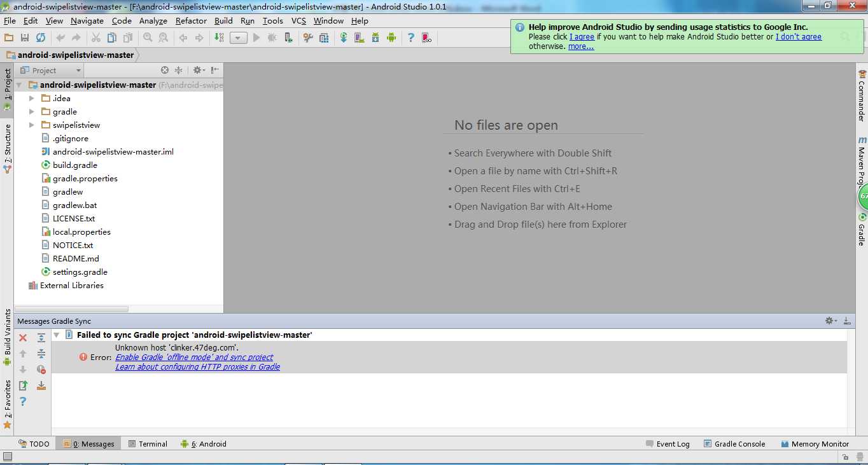Click the green Run arrow icon

pyautogui.click(x=256, y=38)
